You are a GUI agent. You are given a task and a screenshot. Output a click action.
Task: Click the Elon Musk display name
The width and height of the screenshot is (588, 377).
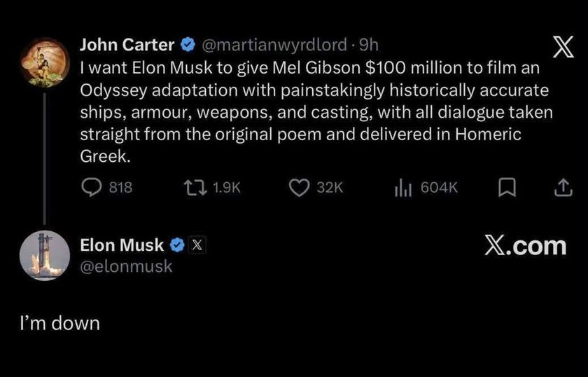[122, 245]
